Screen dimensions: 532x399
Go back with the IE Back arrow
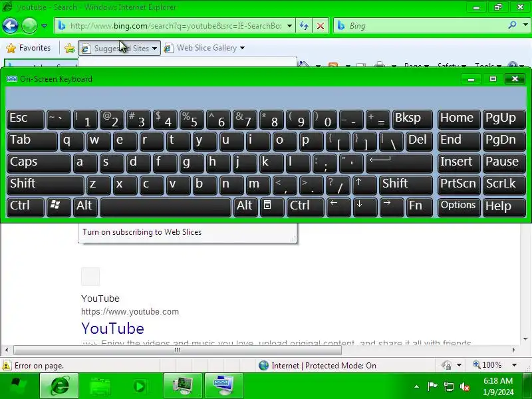point(10,25)
